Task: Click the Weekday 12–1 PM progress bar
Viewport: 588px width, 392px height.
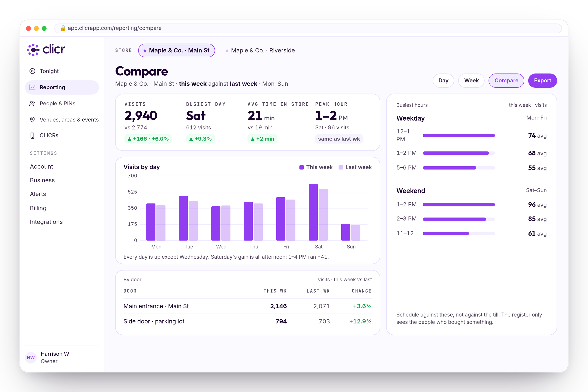Action: point(459,135)
